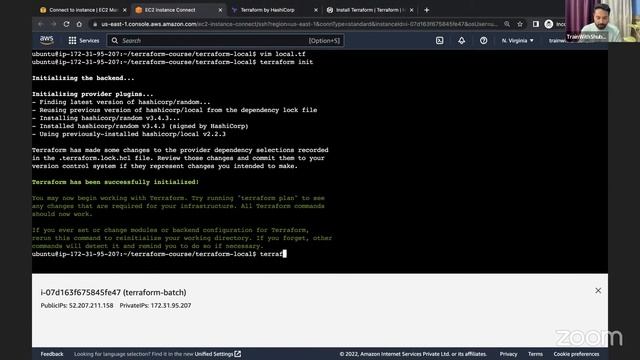Switch to the Connect to instance EC2 tab
Image resolution: width=640 pixels, height=360 pixels.
point(83,10)
